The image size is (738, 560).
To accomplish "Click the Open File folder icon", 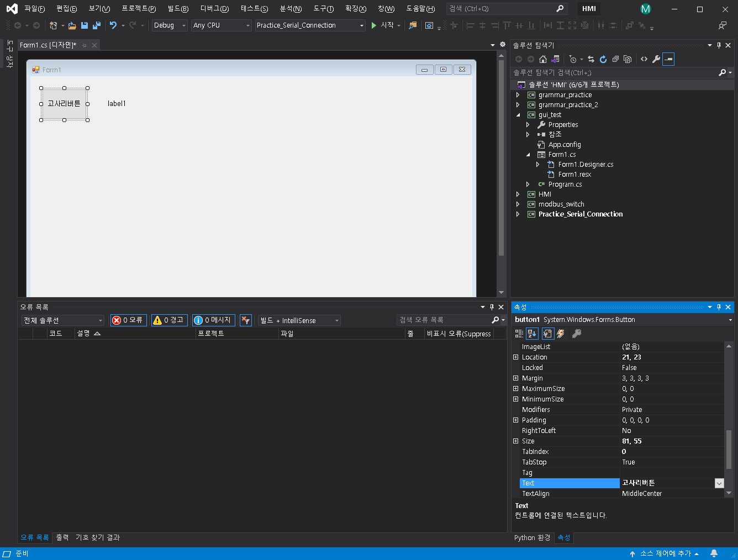I will (x=72, y=25).
